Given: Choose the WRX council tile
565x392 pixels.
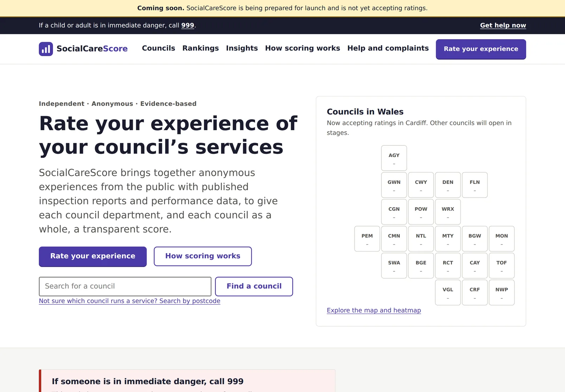Looking at the screenshot, I should coord(448,212).
